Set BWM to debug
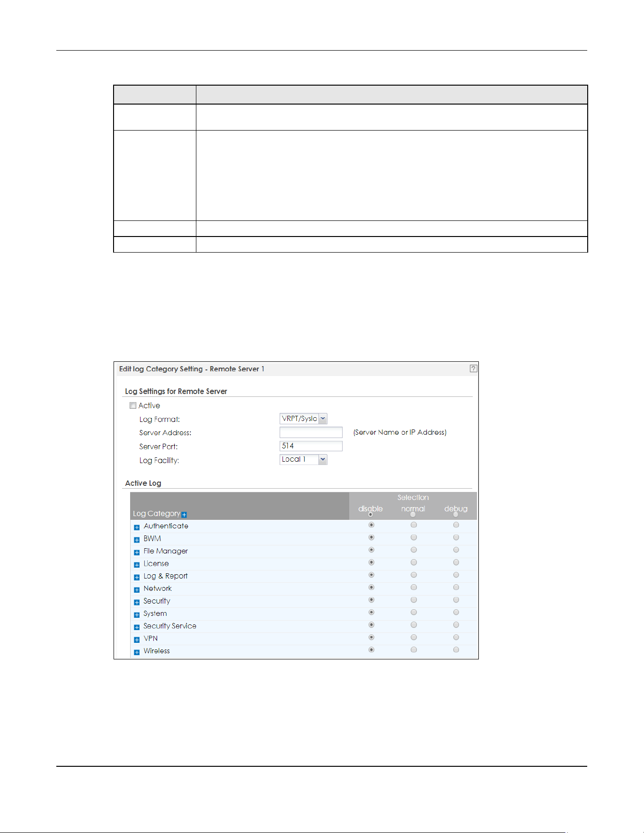This screenshot has height=833, width=644. click(x=456, y=537)
